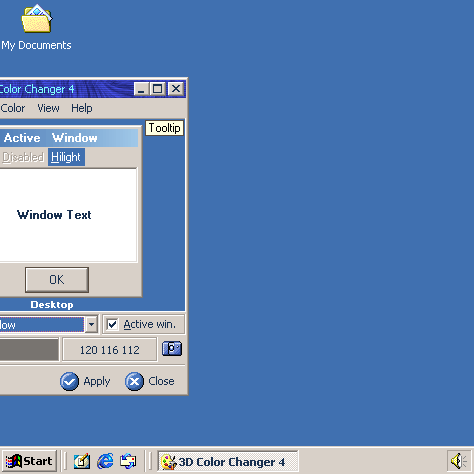Open the Help menu
This screenshot has height=474, width=474.
point(82,108)
